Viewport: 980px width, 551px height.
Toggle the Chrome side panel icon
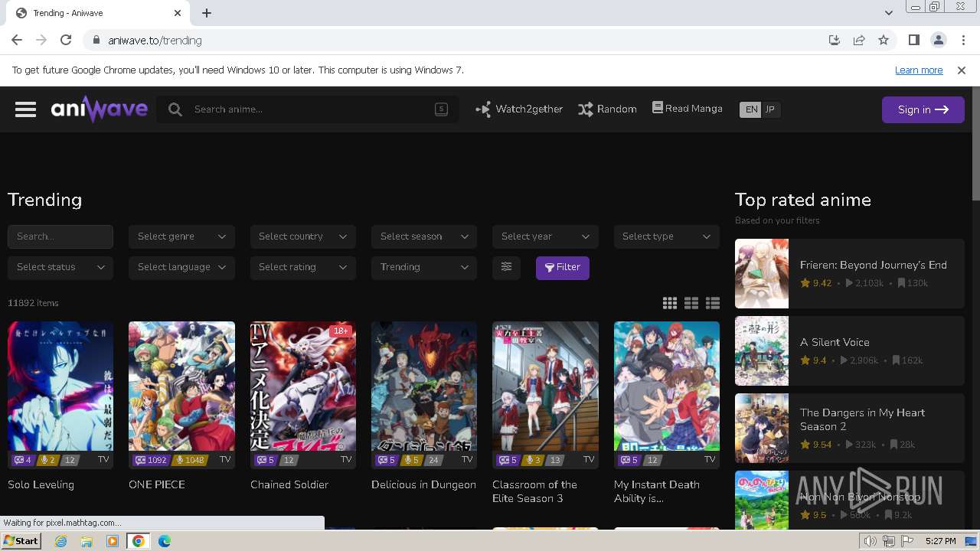(913, 40)
